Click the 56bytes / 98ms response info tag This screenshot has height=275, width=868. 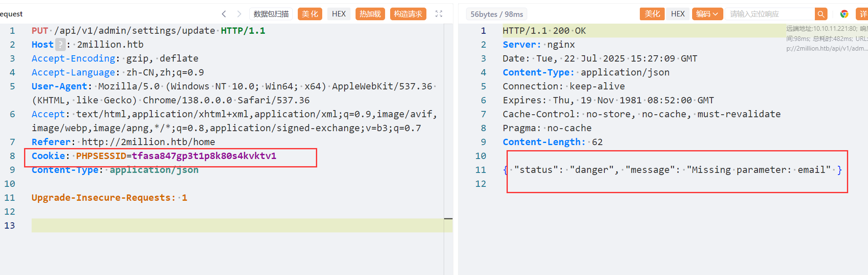(x=496, y=14)
